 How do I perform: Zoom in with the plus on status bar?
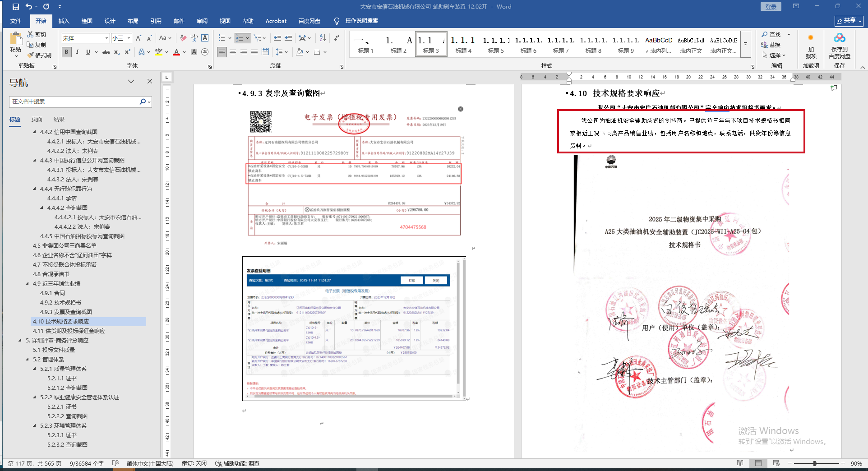[843, 463]
